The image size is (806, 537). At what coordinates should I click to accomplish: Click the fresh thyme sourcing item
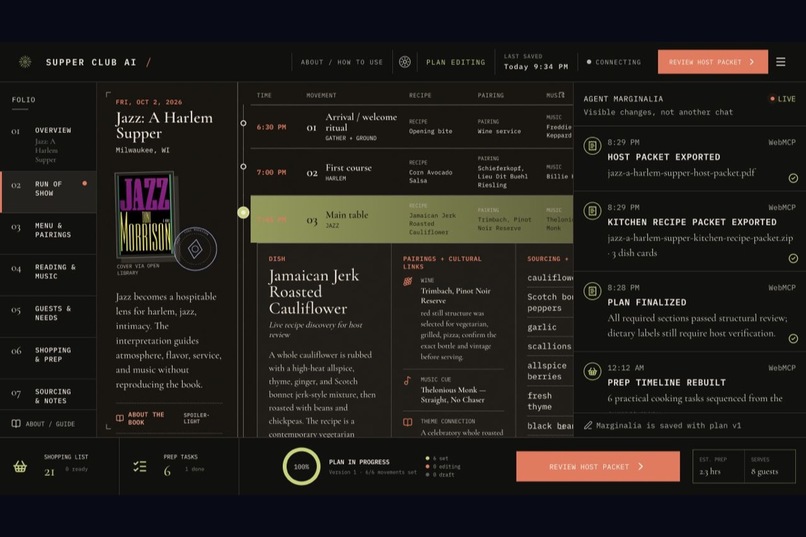click(539, 401)
